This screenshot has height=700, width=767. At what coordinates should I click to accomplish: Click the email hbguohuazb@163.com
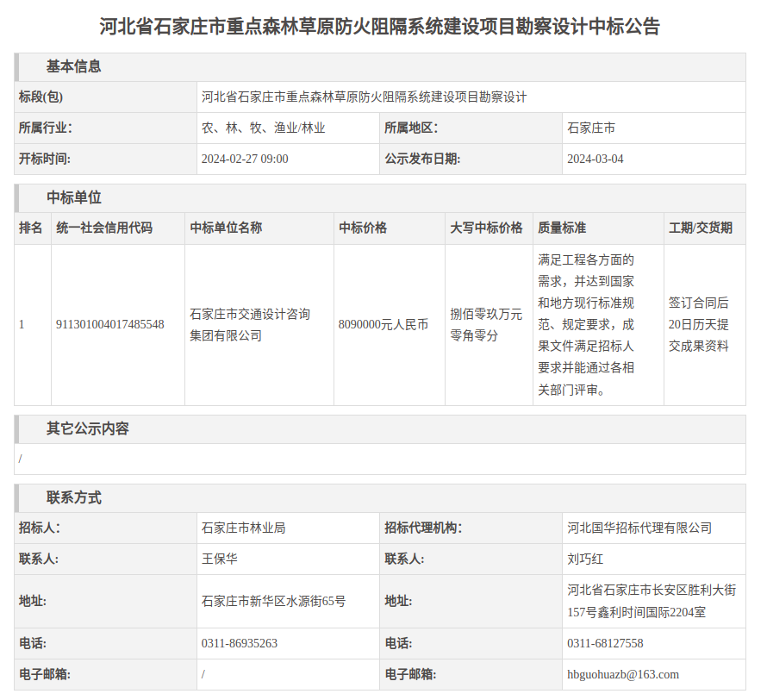pyautogui.click(x=623, y=674)
